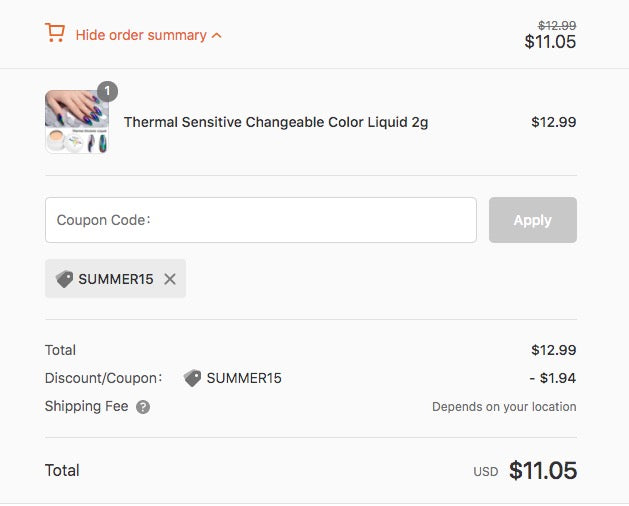
Task: Click the tag icon in the Discount/Coupon row
Action: point(193,378)
